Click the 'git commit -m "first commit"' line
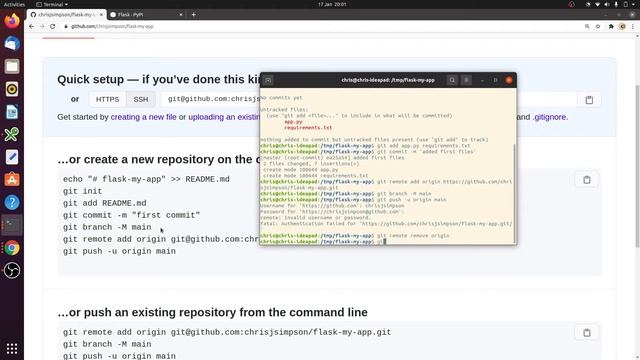The height and width of the screenshot is (360, 640). 131,215
